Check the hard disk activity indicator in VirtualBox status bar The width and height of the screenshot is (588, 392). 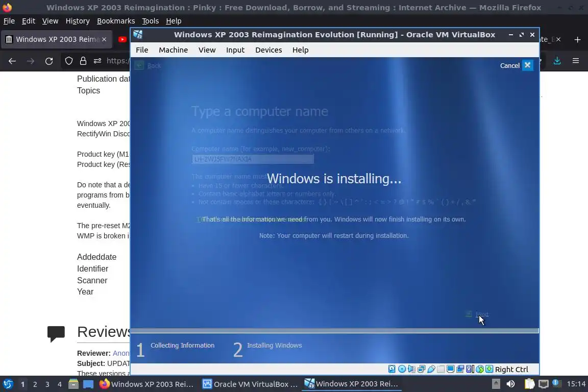point(392,369)
